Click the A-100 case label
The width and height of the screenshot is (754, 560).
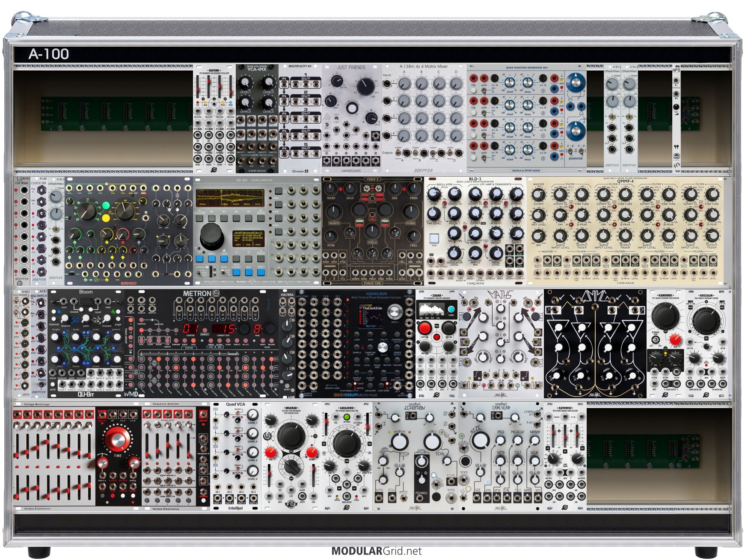point(49,54)
